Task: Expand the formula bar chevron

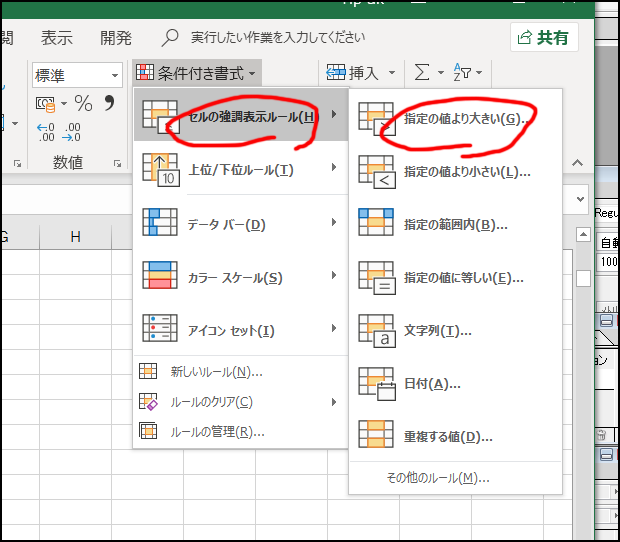Action: [x=580, y=199]
